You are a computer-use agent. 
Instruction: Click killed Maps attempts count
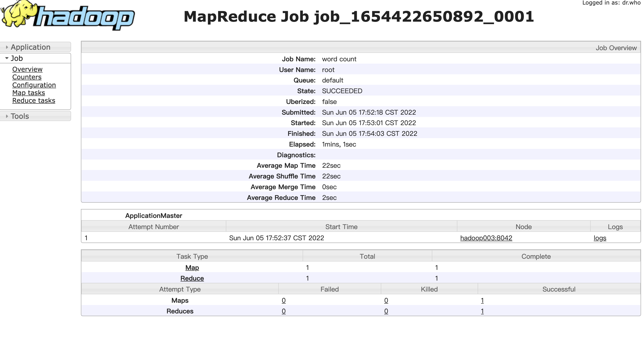point(386,300)
